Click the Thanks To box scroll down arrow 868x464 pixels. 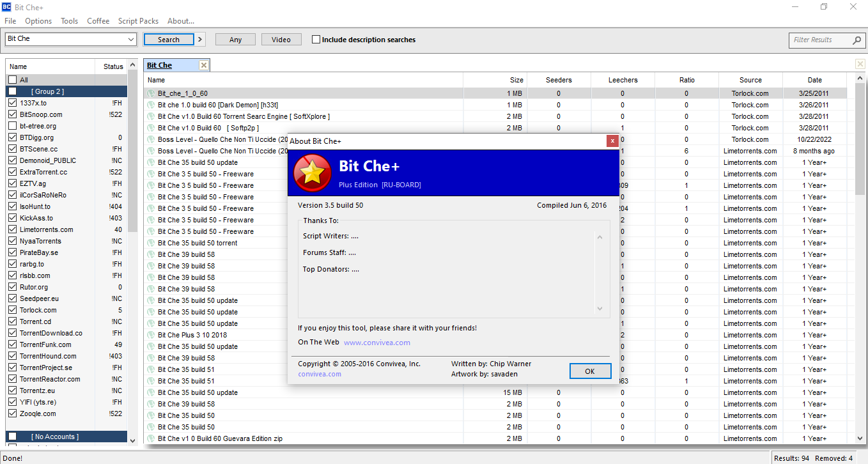pos(600,309)
